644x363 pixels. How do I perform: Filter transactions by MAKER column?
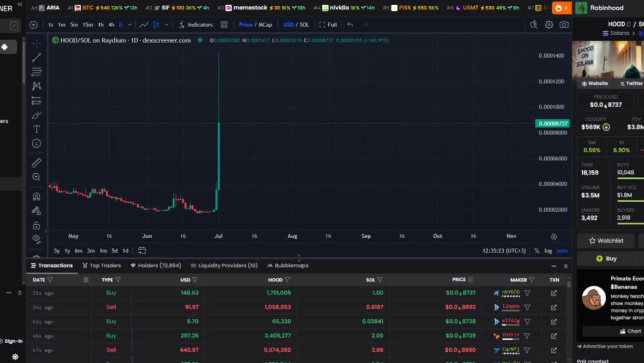click(532, 280)
